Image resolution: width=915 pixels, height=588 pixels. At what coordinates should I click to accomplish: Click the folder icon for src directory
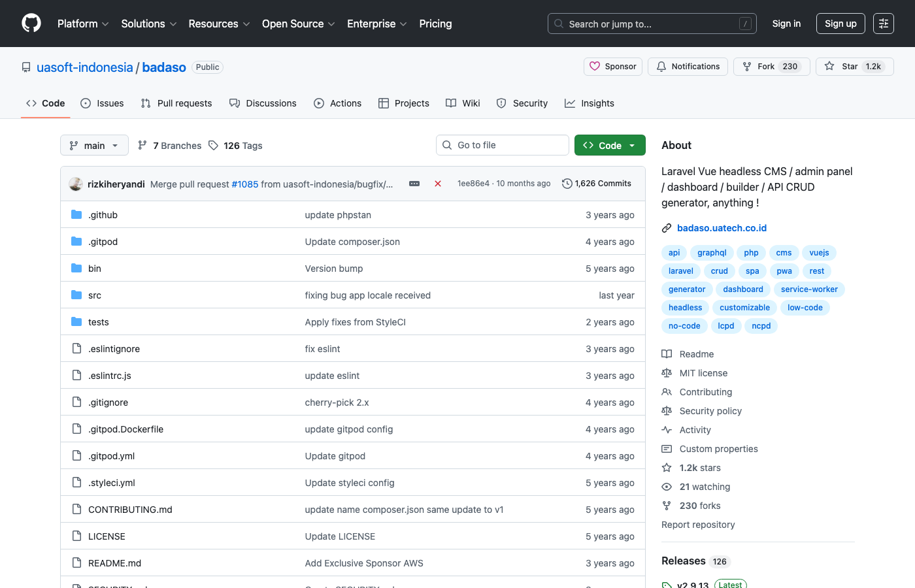tap(76, 295)
